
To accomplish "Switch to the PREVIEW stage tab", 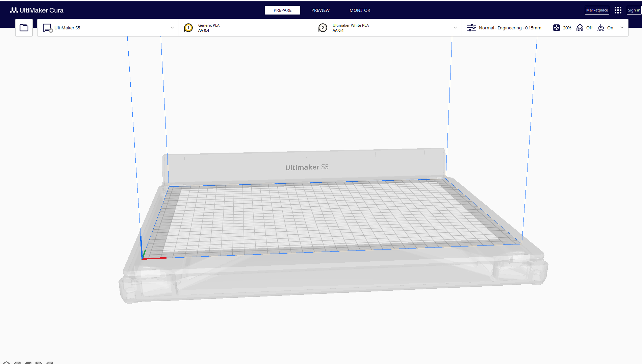I will pyautogui.click(x=320, y=10).
